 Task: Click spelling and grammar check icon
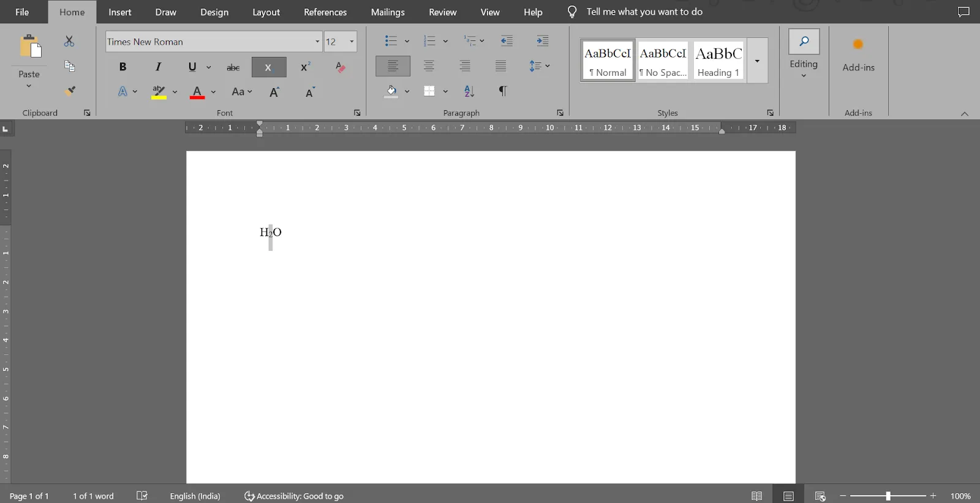click(x=142, y=496)
